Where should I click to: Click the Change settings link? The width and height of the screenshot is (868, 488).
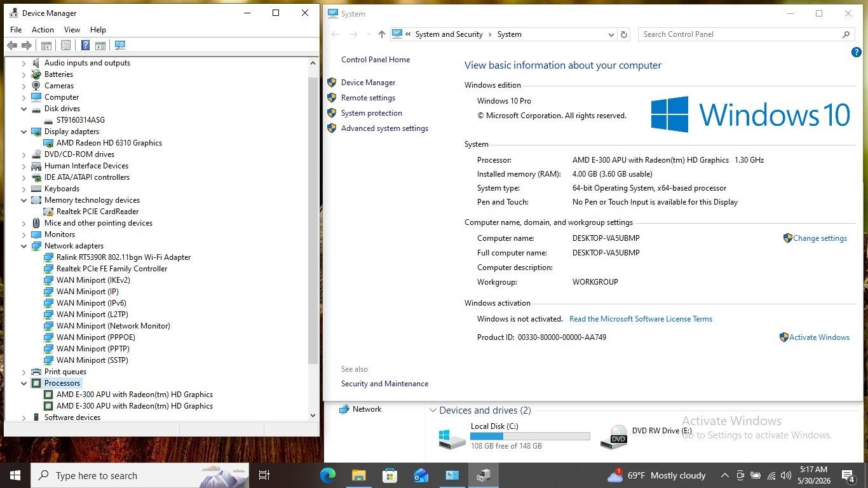click(x=820, y=238)
